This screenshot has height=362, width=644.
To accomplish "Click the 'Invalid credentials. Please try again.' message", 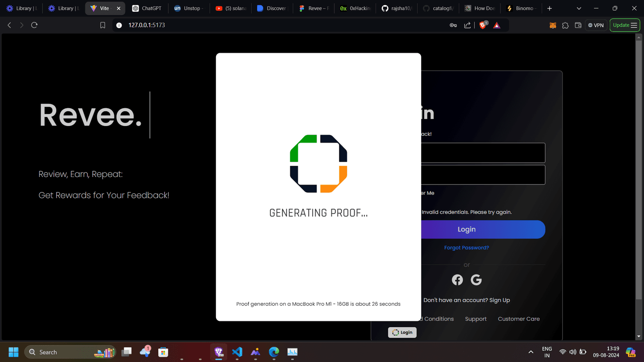I will [466, 212].
